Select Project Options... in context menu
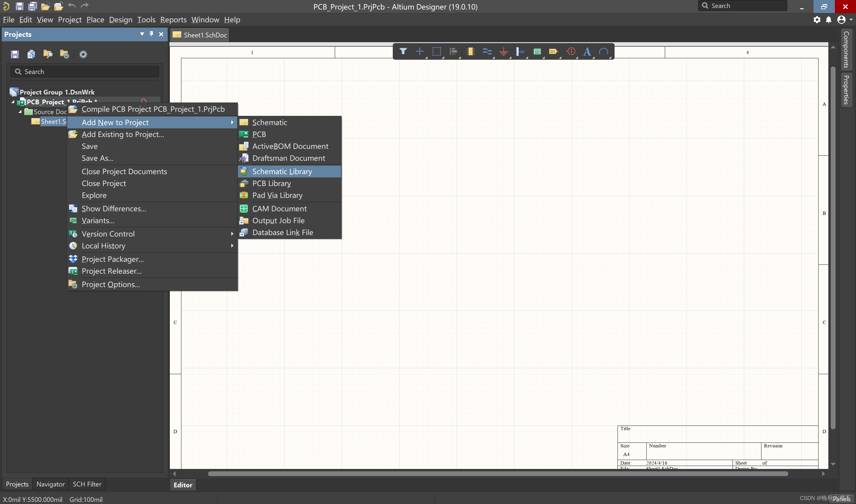The height and width of the screenshot is (504, 856). tap(110, 284)
